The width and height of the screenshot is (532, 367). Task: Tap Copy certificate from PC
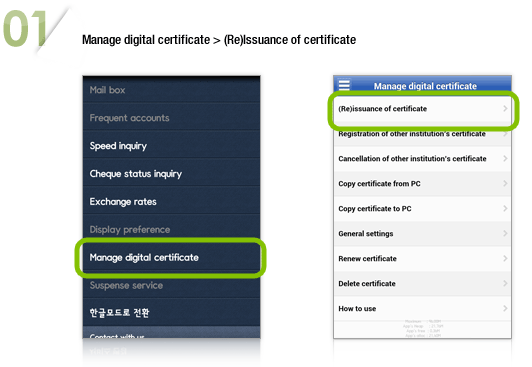[x=422, y=184]
